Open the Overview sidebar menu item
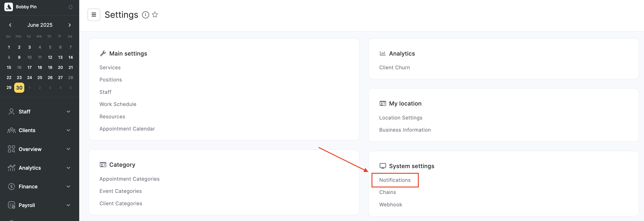Image resolution: width=644 pixels, height=221 pixels. (40, 149)
